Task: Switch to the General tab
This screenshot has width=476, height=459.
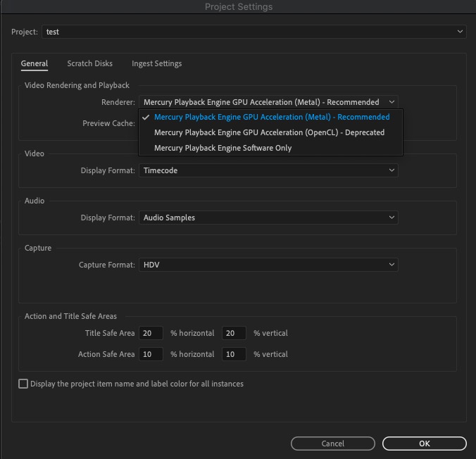Action: tap(35, 63)
